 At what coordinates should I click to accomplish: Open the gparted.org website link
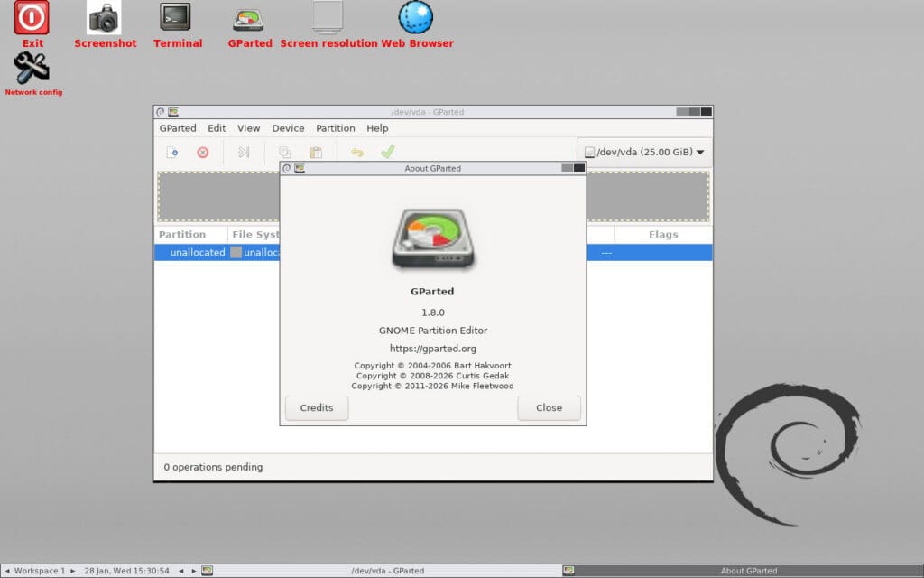(x=433, y=348)
